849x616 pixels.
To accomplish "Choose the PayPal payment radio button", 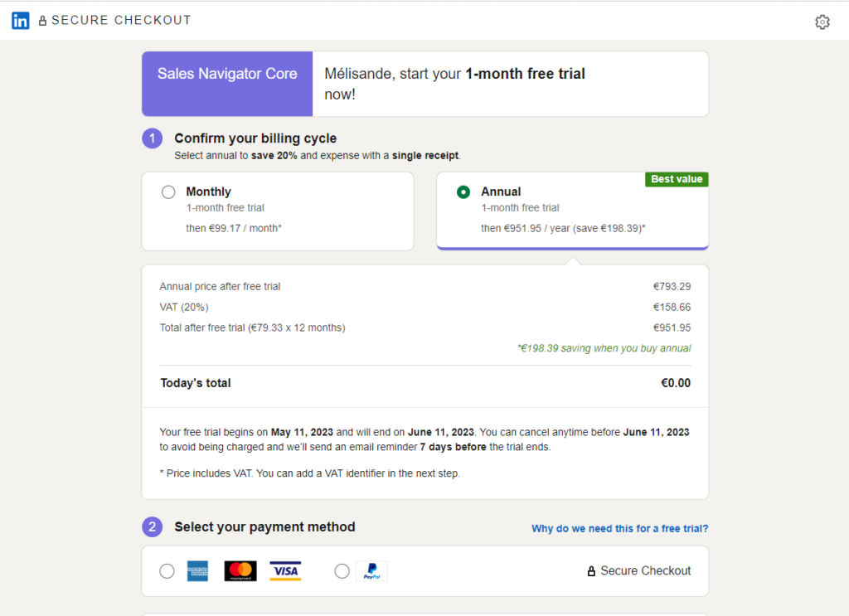I will coord(342,571).
